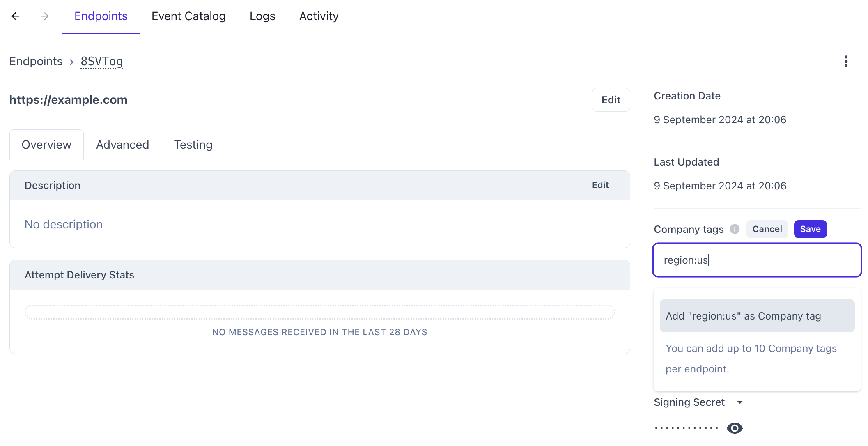Switch to the Event Catalog tab
The width and height of the screenshot is (868, 446).
click(x=188, y=16)
